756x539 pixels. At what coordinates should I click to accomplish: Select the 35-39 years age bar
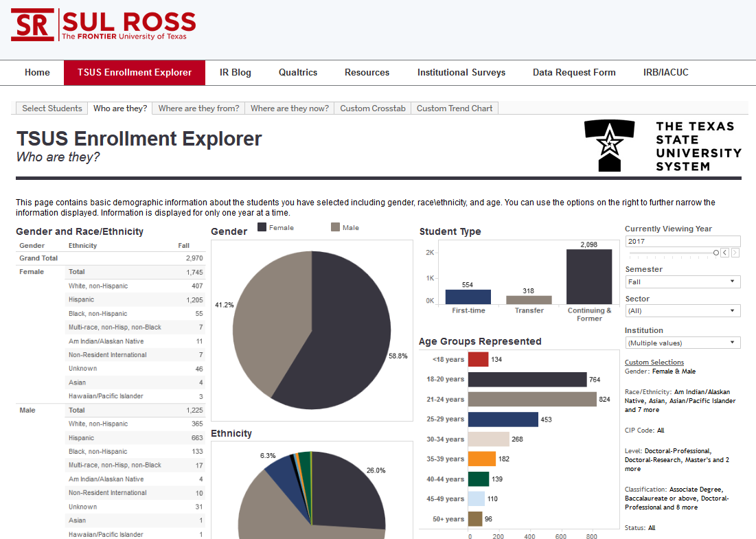pos(481,459)
